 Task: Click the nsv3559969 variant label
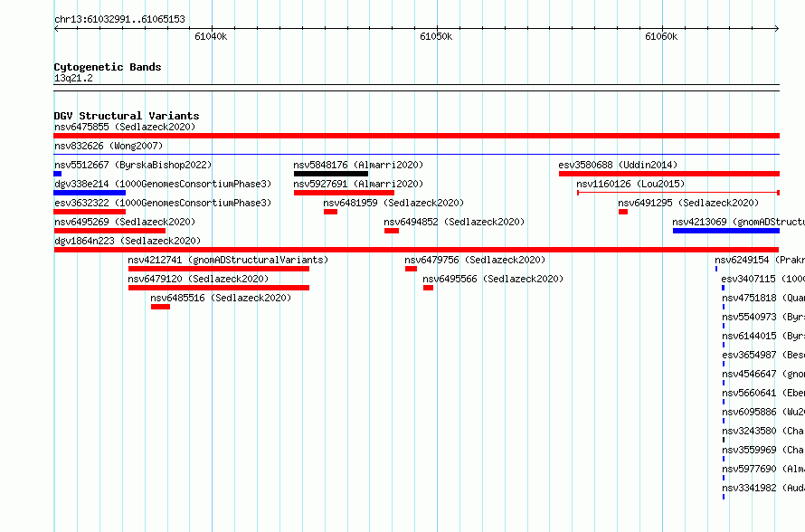click(763, 450)
